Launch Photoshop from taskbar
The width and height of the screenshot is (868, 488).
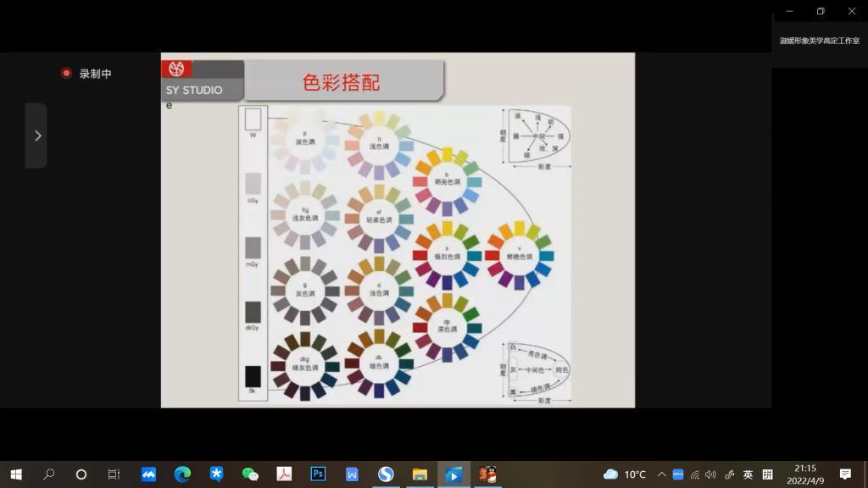click(318, 474)
